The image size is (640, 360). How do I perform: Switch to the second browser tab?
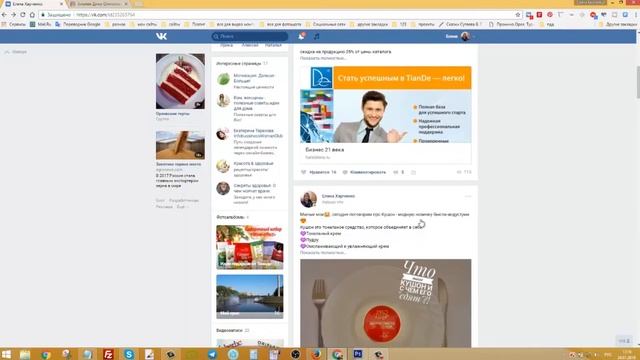coord(99,4)
